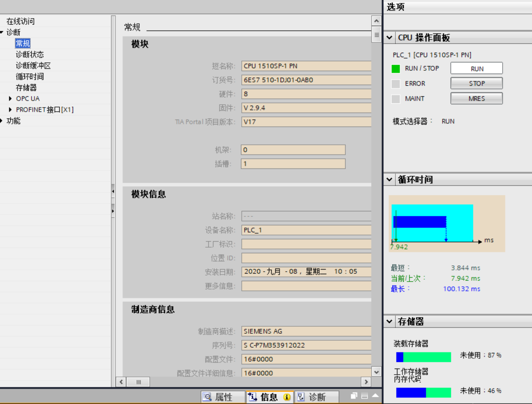The height and width of the screenshot is (404, 532).
Task: Click the ERROR status indicator
Action: click(396, 84)
